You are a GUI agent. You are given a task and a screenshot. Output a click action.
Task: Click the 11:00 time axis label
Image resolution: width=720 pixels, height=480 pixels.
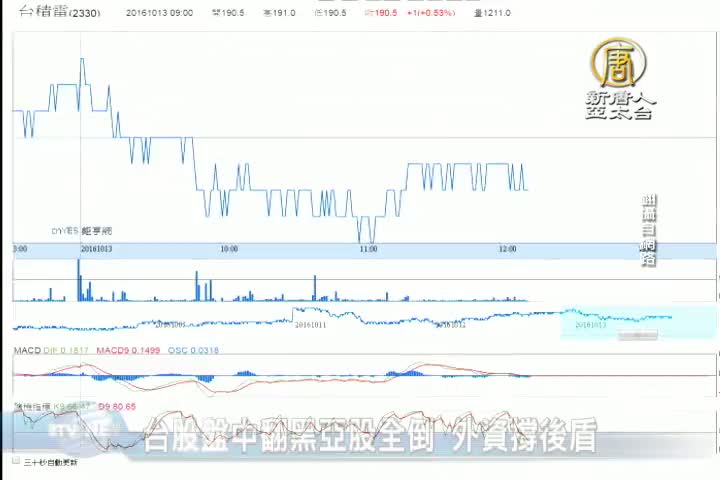368,249
